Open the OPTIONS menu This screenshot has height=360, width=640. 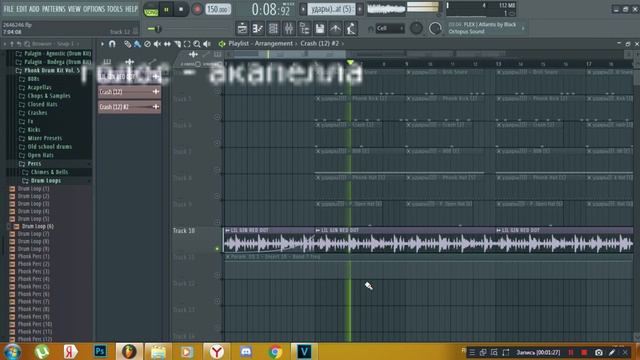(x=94, y=9)
